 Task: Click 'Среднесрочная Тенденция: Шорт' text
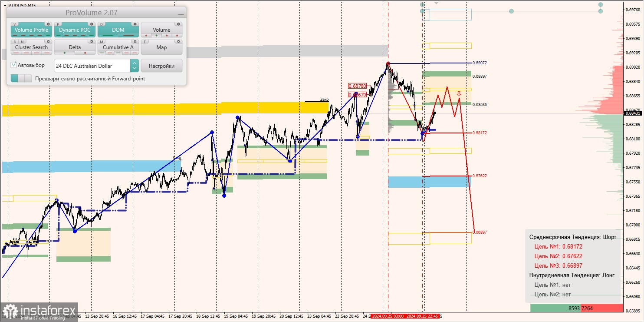[572, 237]
